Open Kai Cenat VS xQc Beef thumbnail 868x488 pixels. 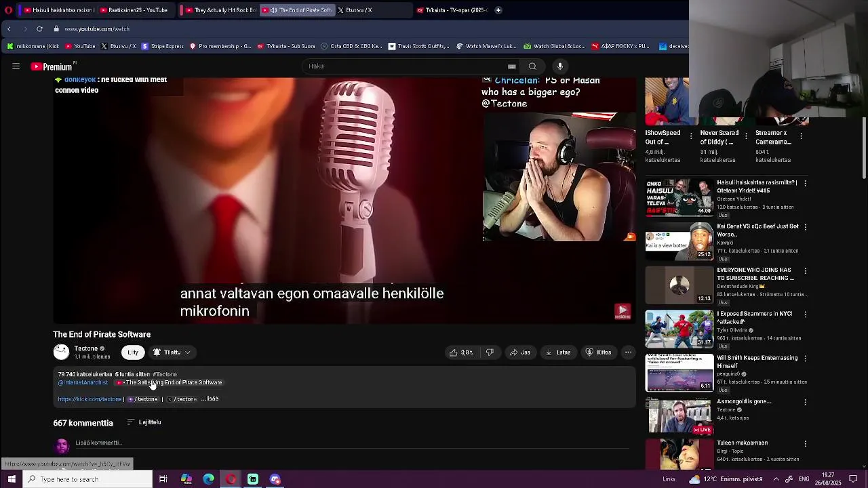click(x=679, y=241)
